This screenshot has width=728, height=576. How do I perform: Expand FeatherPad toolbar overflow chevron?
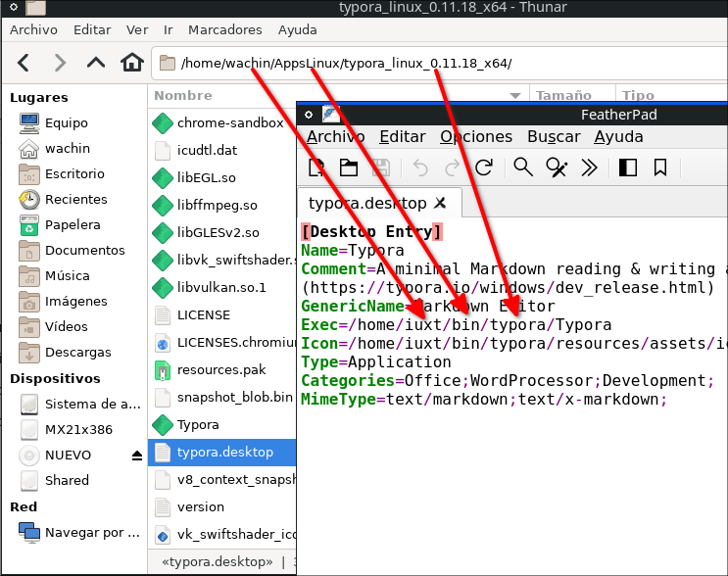589,168
